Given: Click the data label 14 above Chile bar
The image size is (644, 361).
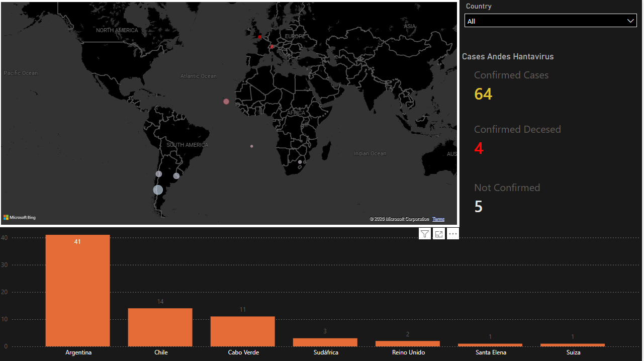Looking at the screenshot, I should click(160, 302).
